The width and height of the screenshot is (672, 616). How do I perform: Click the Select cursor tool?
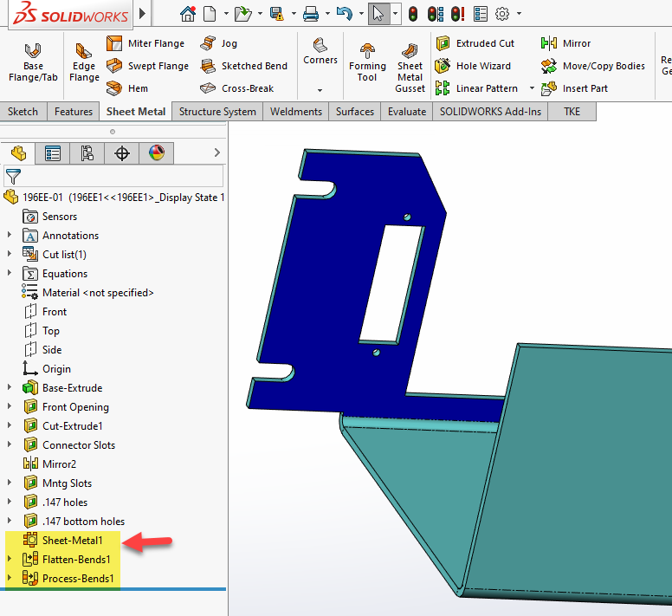378,14
